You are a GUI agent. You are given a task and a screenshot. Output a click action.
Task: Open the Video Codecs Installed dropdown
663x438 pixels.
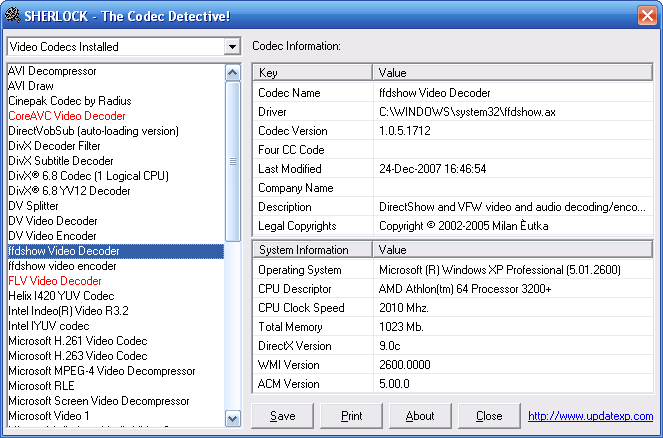click(232, 47)
